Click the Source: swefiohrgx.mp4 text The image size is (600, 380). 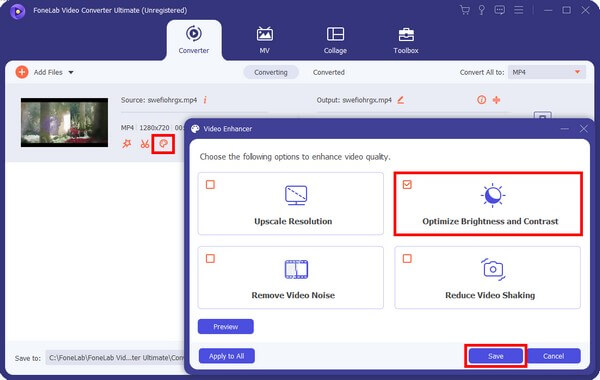point(159,100)
